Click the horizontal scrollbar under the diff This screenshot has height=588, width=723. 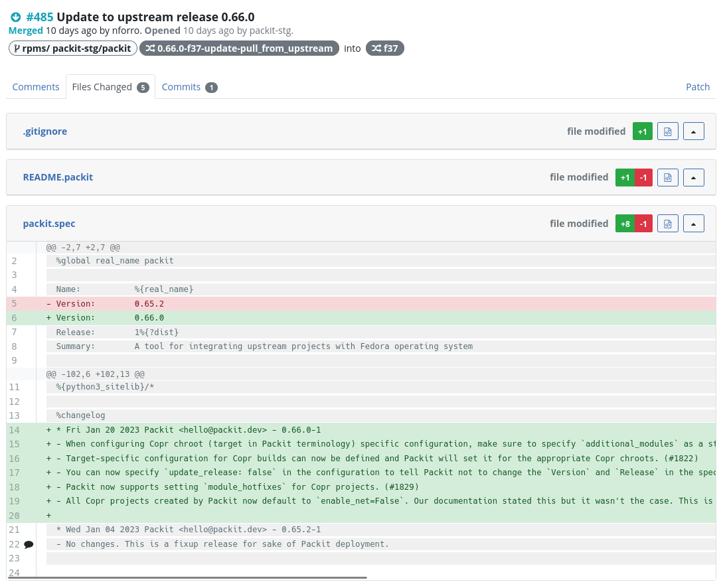click(199, 577)
